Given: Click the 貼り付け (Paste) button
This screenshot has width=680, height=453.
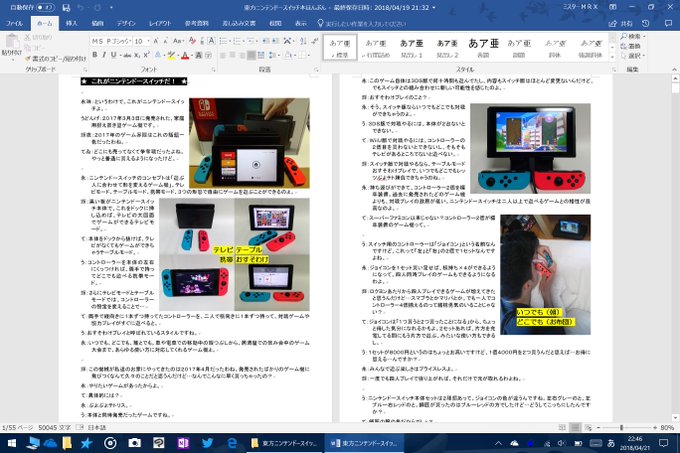Looking at the screenshot, I should [x=12, y=46].
